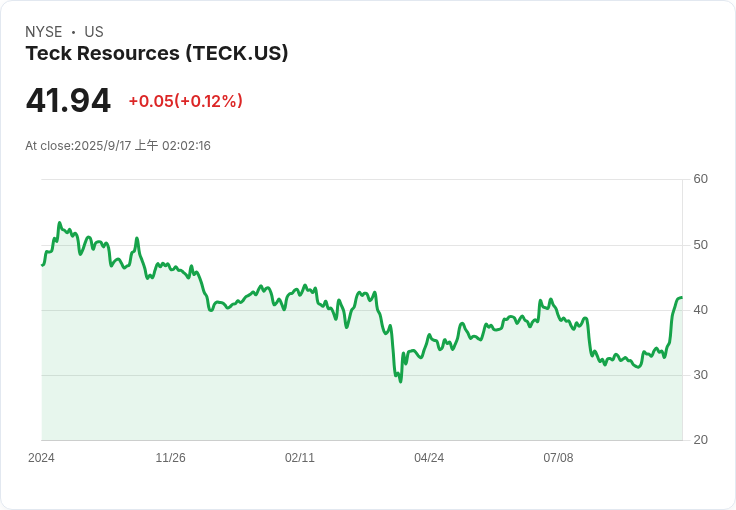Click the 40 y-axis label

point(700,310)
